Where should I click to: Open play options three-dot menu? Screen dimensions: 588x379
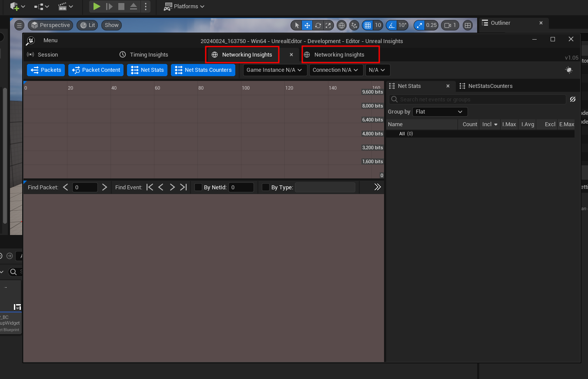tap(146, 7)
